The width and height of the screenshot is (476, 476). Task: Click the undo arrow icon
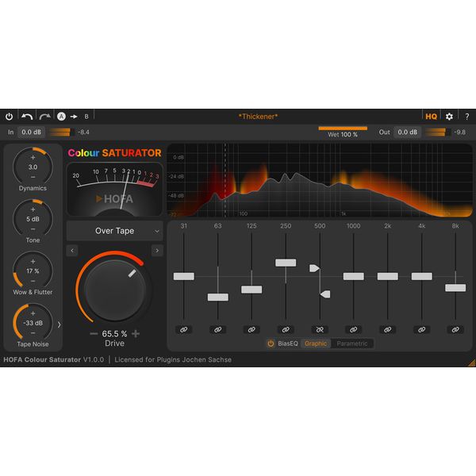click(27, 116)
